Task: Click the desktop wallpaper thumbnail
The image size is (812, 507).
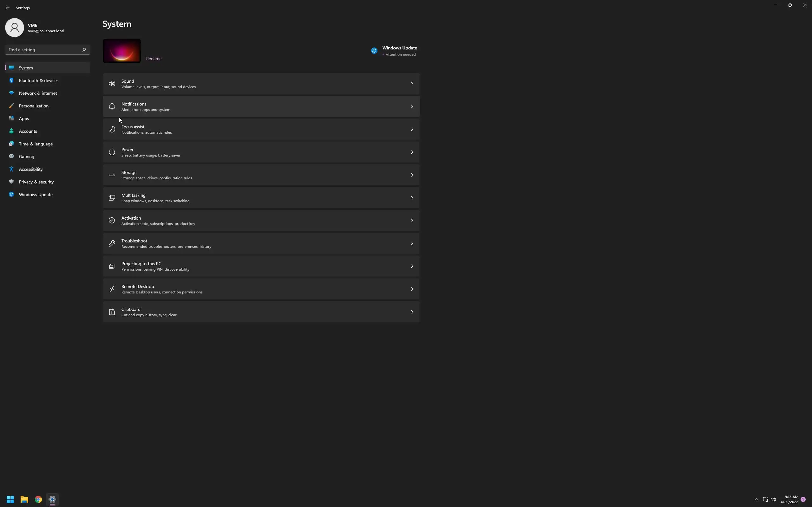Action: tap(121, 51)
